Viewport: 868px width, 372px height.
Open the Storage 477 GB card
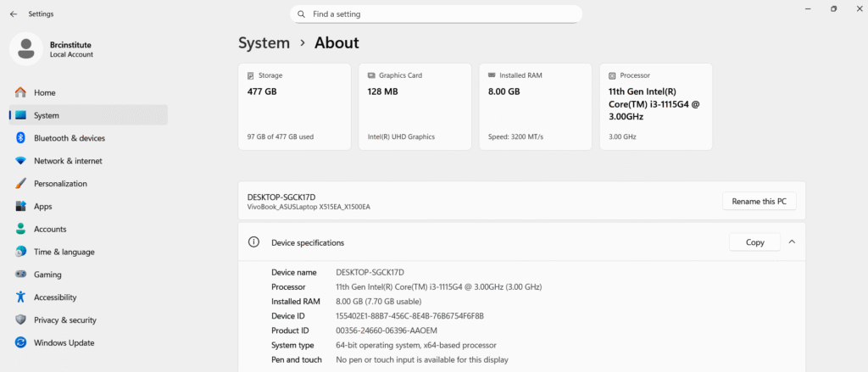[x=294, y=106]
